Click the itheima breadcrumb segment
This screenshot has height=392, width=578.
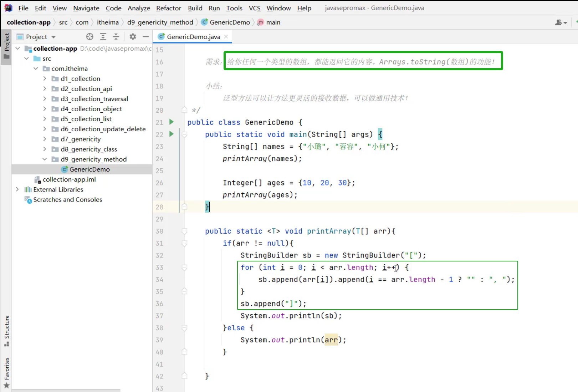pos(108,22)
